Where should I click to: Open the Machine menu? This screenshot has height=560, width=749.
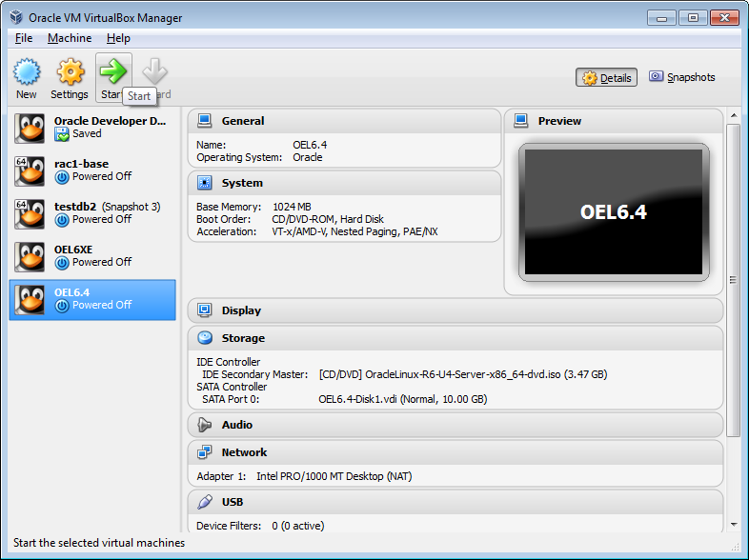pos(70,38)
